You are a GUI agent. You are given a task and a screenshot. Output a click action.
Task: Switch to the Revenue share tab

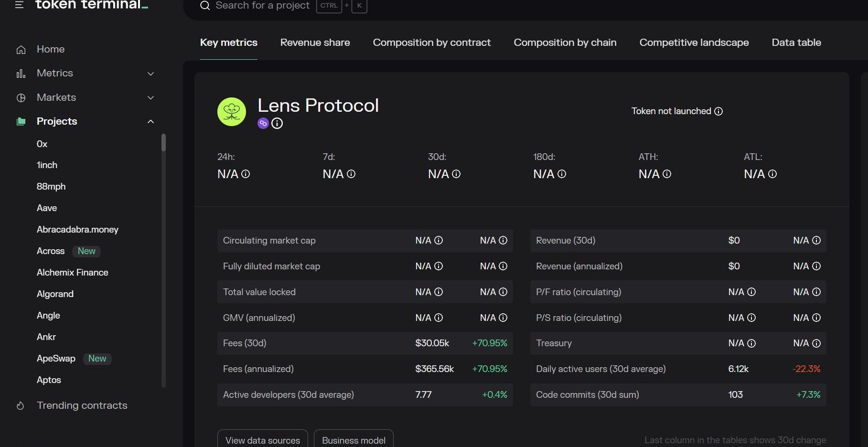[x=315, y=43]
